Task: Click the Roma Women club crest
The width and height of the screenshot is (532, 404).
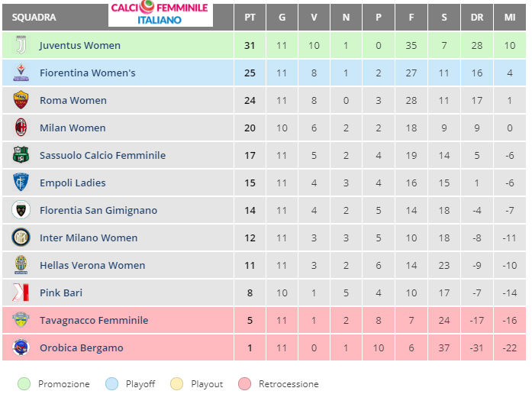Action: [21, 100]
